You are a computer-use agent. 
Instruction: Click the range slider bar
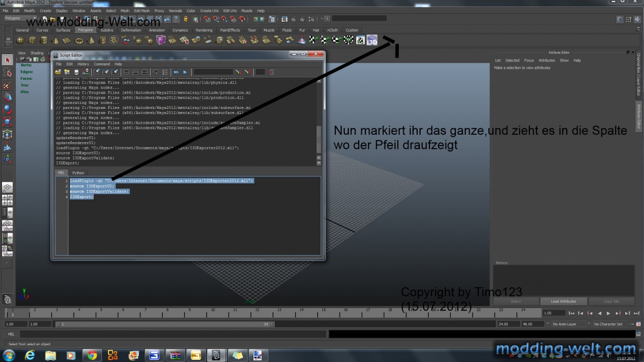coord(164,324)
